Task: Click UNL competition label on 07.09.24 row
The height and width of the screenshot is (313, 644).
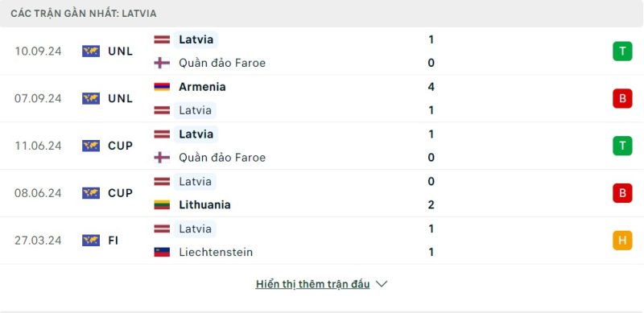Action: (x=120, y=99)
